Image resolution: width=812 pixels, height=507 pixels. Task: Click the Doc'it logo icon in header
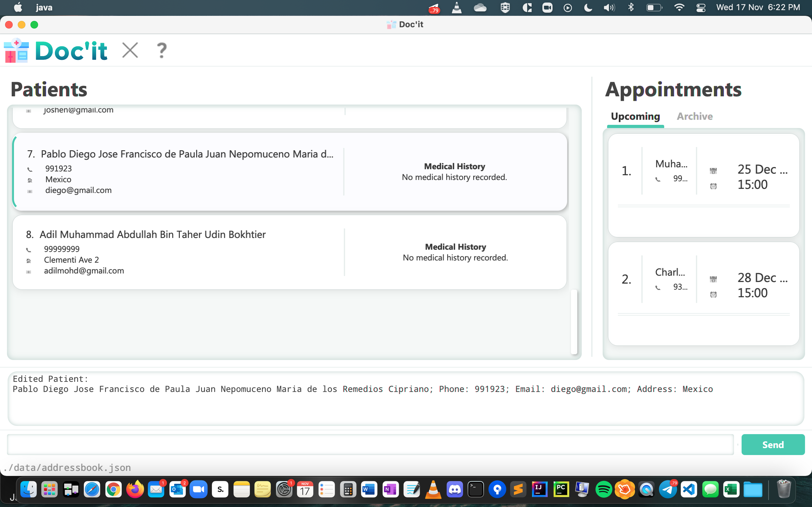tap(16, 51)
